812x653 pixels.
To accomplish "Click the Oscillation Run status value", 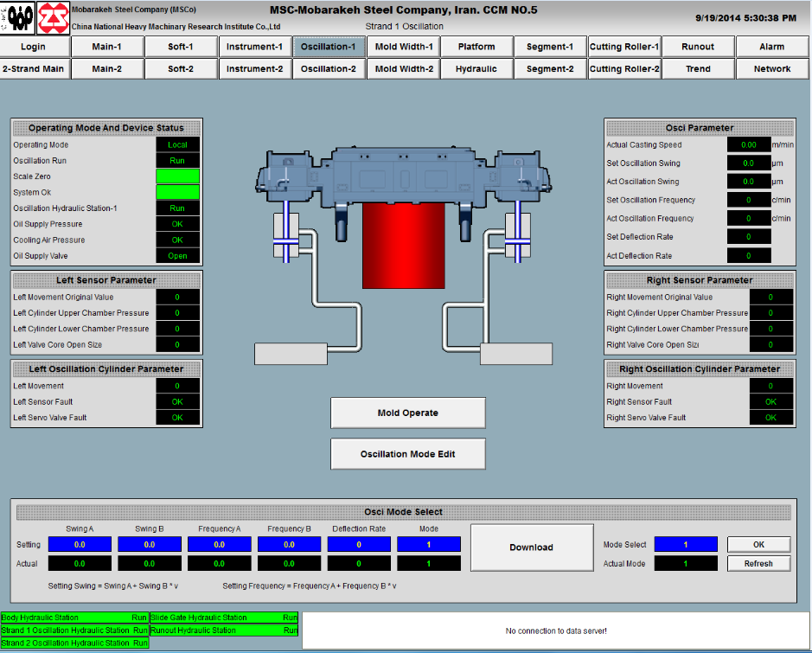I will point(177,161).
